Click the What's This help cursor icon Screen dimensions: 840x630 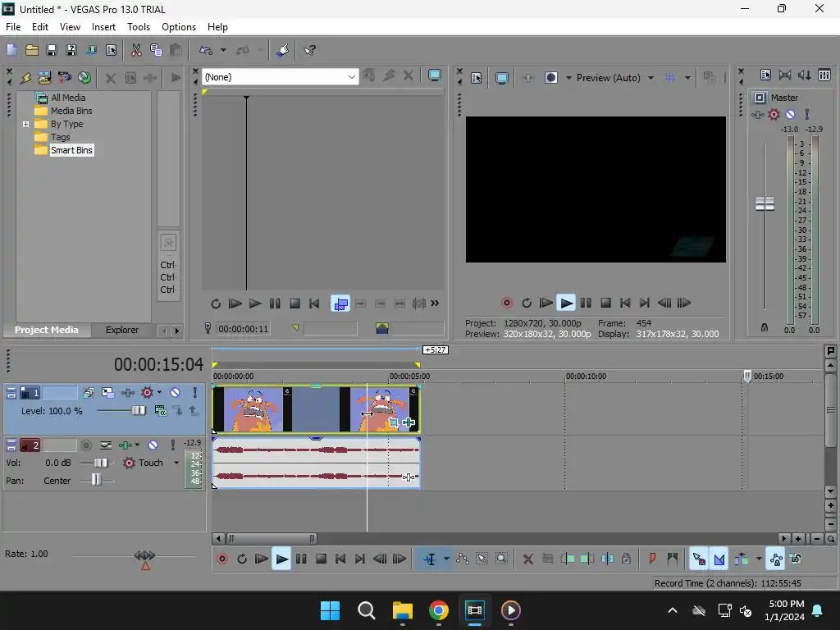tap(309, 50)
